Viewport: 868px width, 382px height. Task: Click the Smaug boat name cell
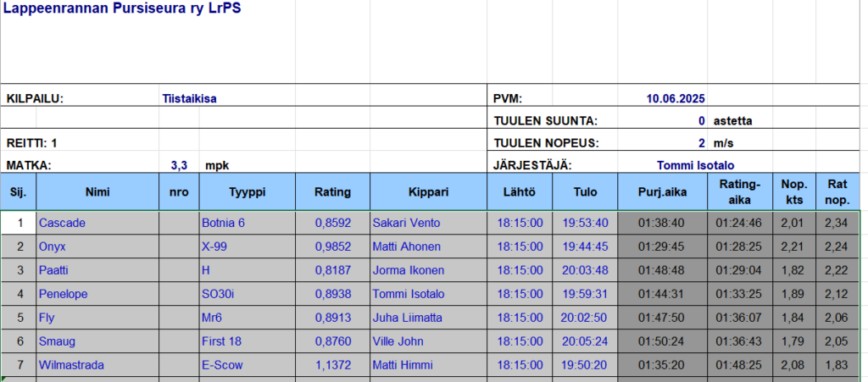coord(57,341)
